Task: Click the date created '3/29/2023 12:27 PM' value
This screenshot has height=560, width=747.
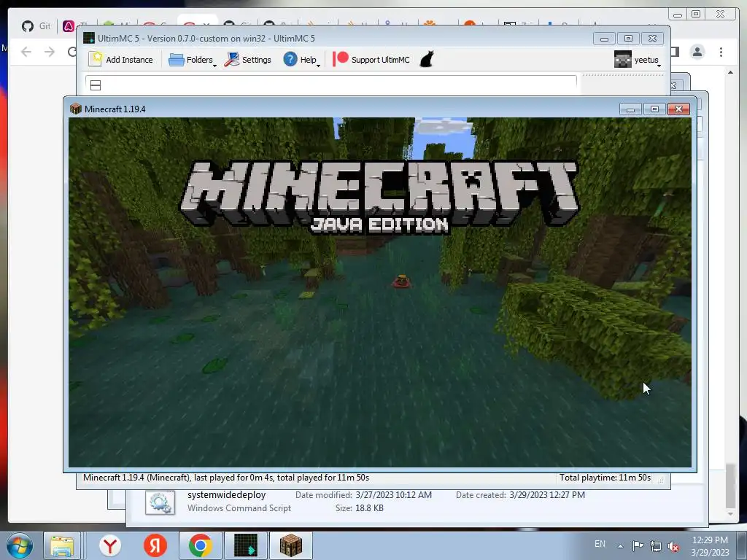Action: [x=547, y=495]
